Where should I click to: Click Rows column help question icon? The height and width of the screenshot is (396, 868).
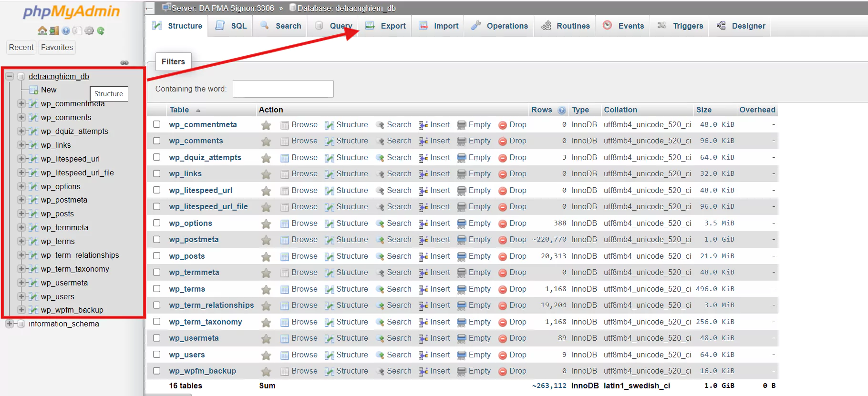562,110
